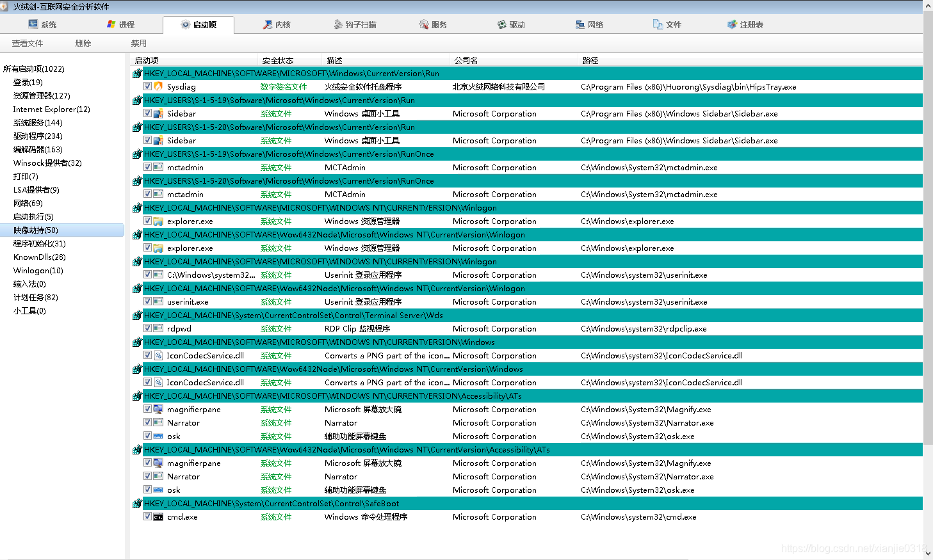Image resolution: width=933 pixels, height=560 pixels.
Task: Sort by the 路径 column header
Action: (749, 60)
